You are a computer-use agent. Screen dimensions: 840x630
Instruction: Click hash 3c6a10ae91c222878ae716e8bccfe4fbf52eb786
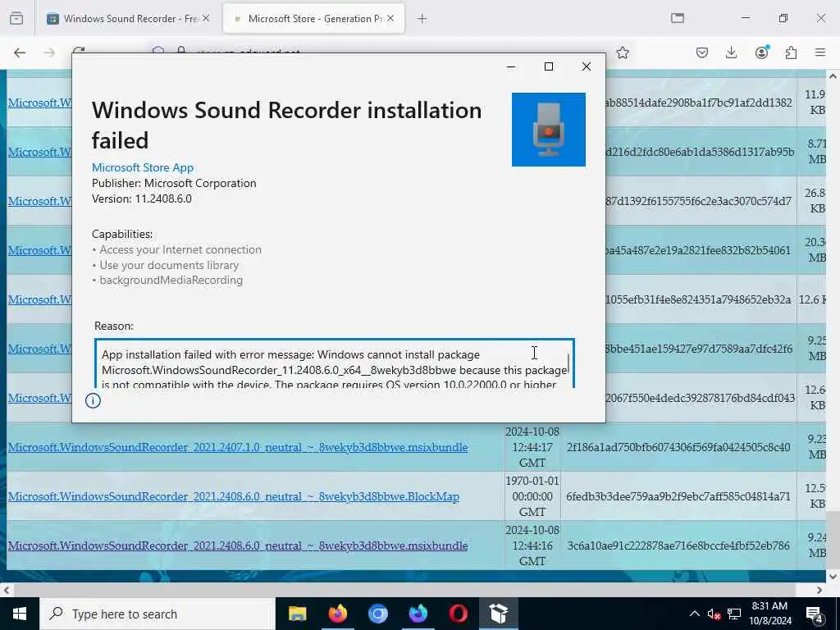(678, 546)
